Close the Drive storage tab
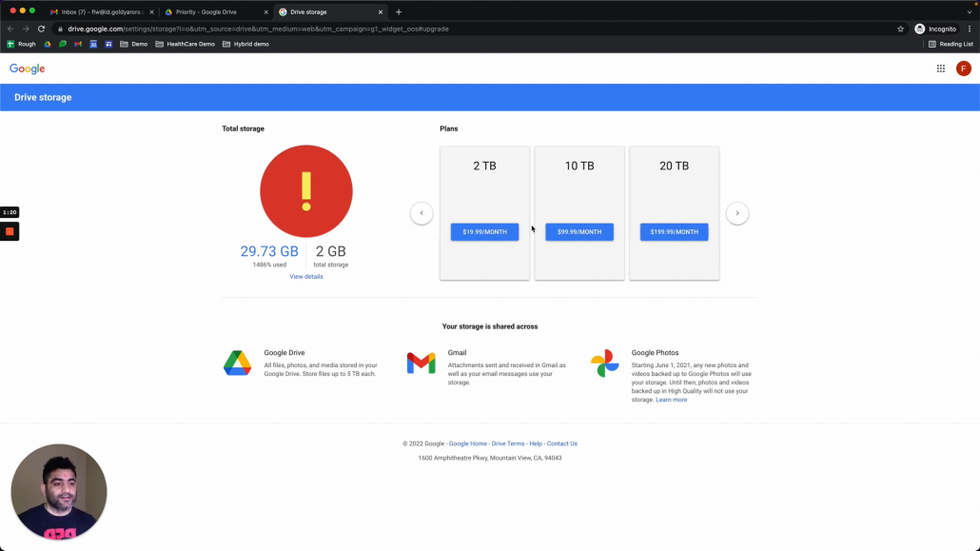980x551 pixels. (x=380, y=11)
